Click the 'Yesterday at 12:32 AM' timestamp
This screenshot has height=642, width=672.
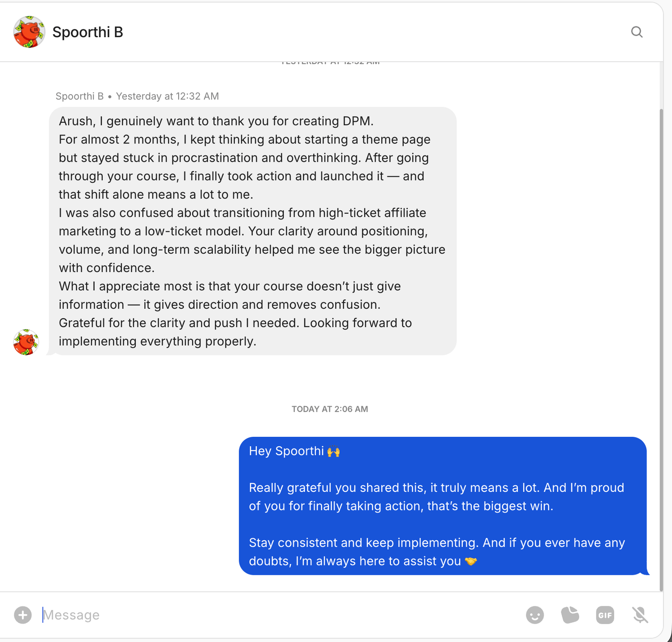[168, 96]
